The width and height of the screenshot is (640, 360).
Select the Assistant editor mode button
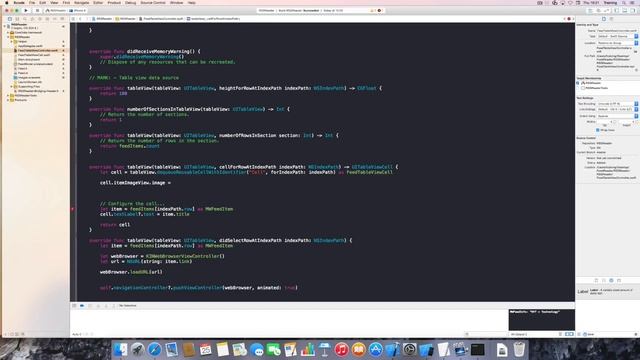pyautogui.click(x=598, y=10)
